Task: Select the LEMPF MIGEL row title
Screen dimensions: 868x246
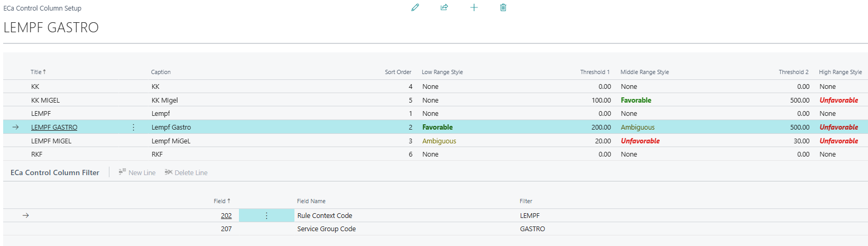Action: pos(51,141)
